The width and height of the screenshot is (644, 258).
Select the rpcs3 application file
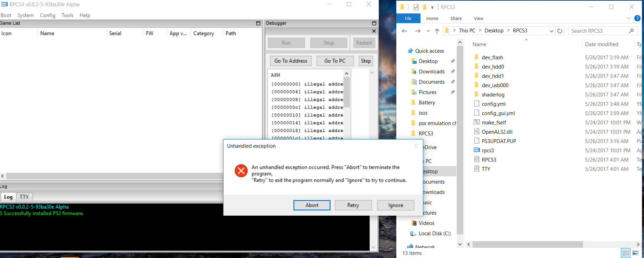488,150
